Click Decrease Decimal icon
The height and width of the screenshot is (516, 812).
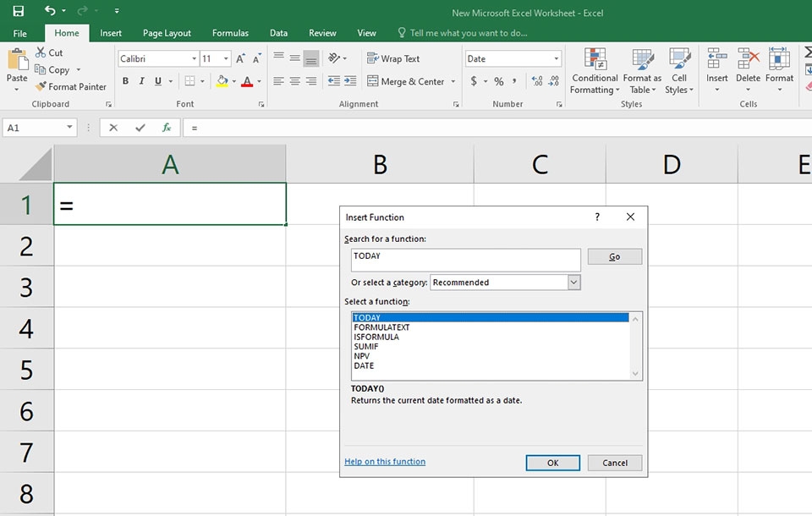tap(553, 81)
